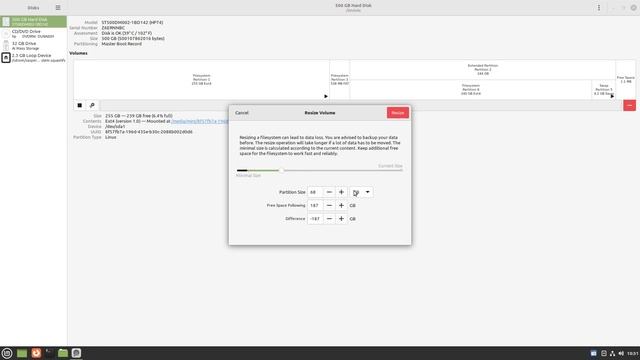
Task: Open Files folder from taskbar
Action: coord(63,353)
